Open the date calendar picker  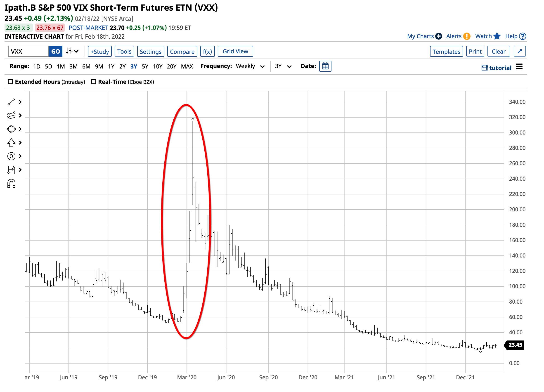pyautogui.click(x=325, y=66)
